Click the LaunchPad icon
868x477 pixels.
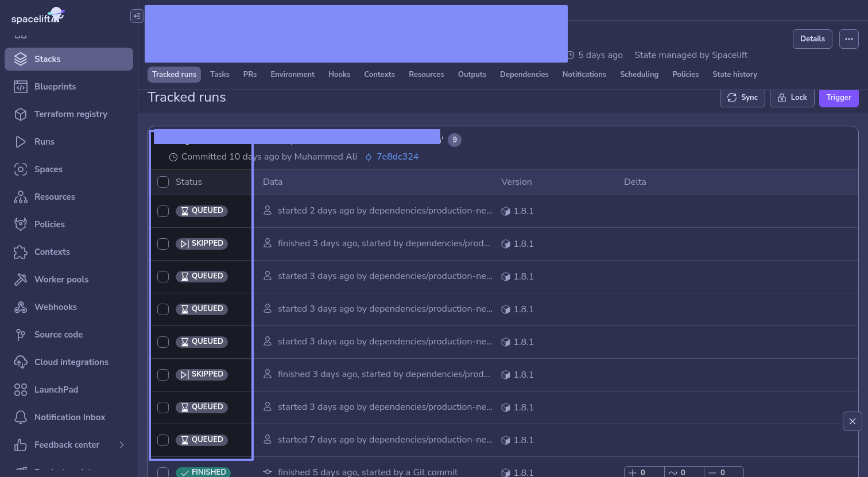click(x=21, y=390)
